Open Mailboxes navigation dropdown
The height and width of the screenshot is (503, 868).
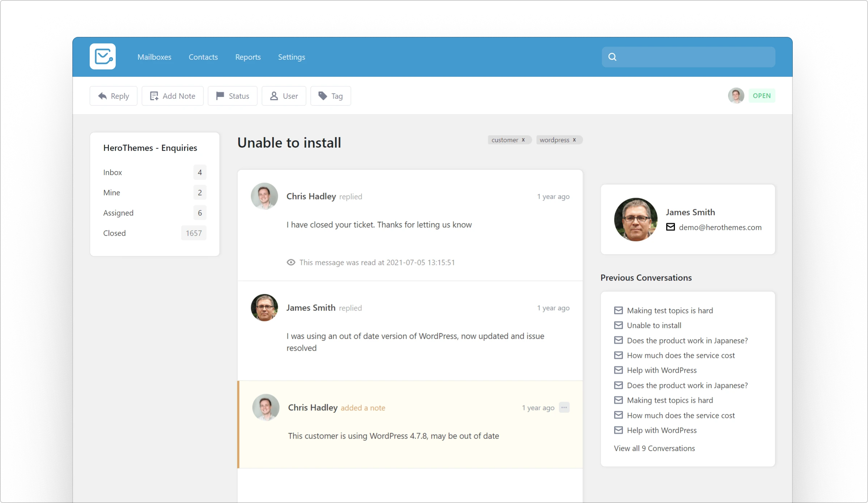click(154, 56)
